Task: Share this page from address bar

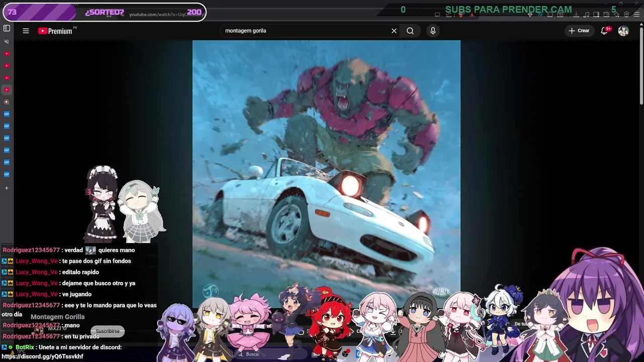Action: [x=448, y=15]
